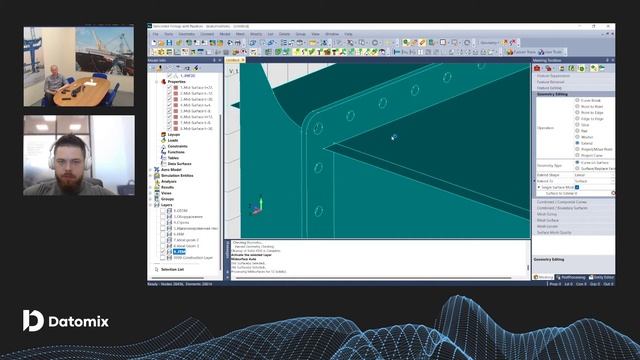The height and width of the screenshot is (360, 640).
Task: Open the Geometry menu
Action: (x=187, y=34)
